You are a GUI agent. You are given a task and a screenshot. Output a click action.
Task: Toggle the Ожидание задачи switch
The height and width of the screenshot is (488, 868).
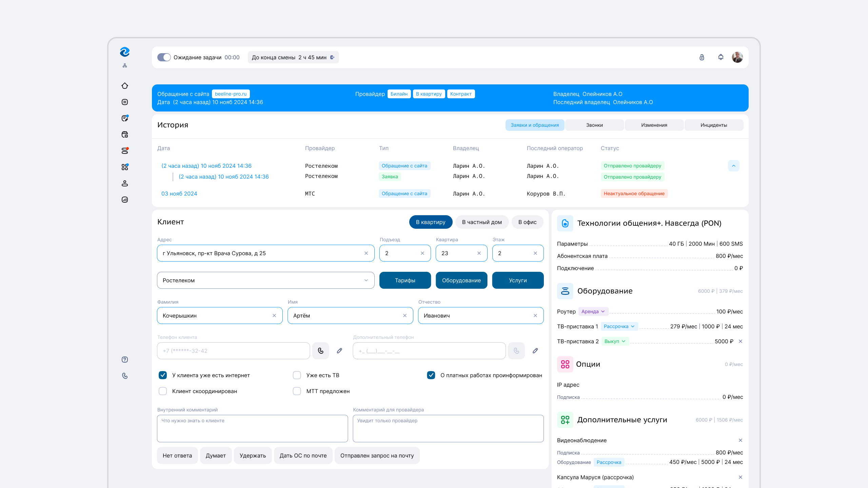(164, 57)
